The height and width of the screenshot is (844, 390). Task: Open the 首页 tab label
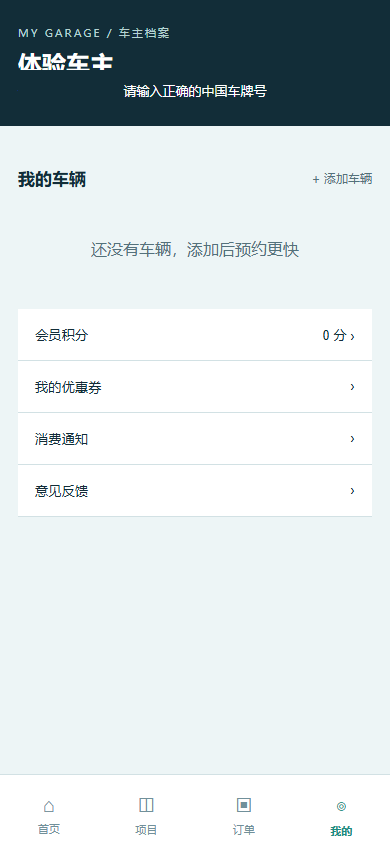click(48, 829)
